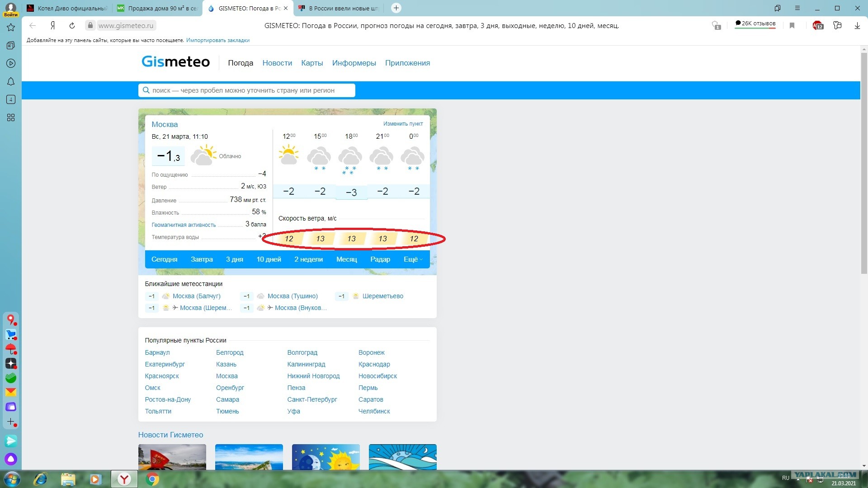Viewport: 868px width, 488px height.
Task: Open the Карты menu item
Action: 312,63
